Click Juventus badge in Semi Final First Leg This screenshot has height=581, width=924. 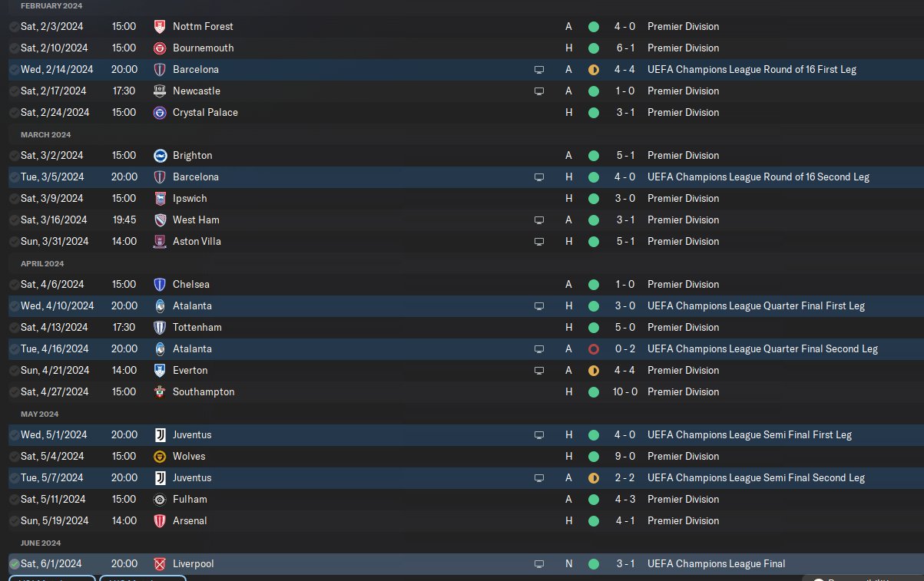[160, 434]
